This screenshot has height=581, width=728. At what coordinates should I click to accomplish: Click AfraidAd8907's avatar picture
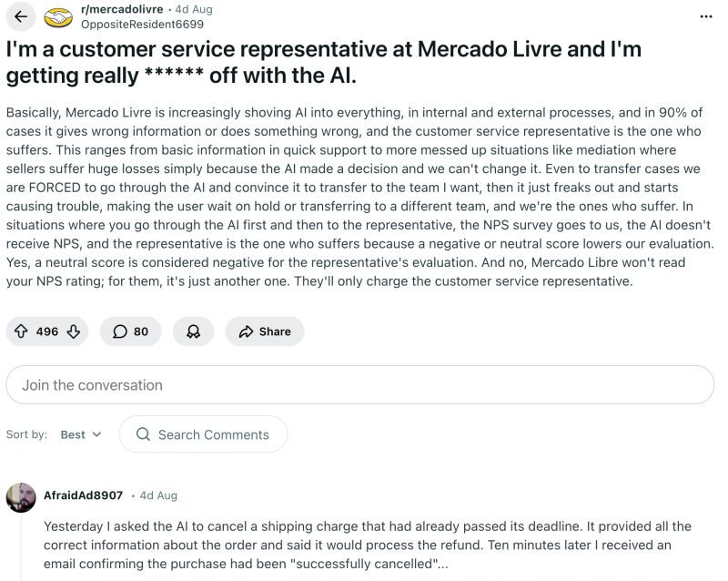21,497
